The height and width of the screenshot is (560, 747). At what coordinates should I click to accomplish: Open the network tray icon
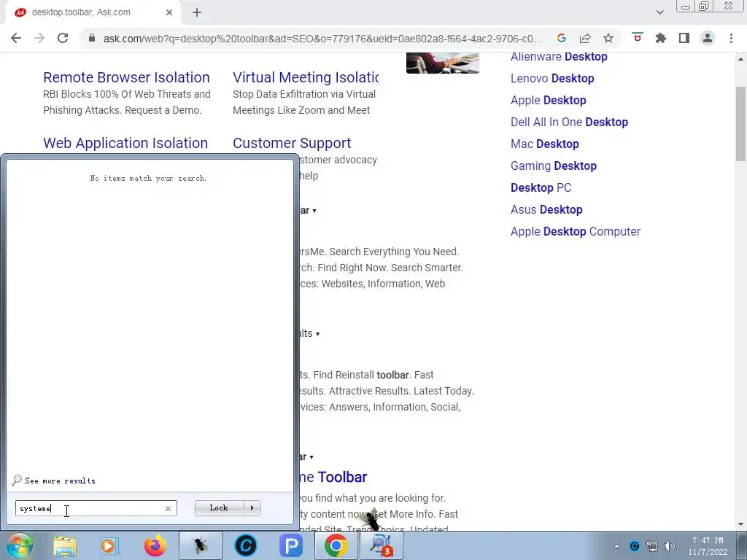651,546
